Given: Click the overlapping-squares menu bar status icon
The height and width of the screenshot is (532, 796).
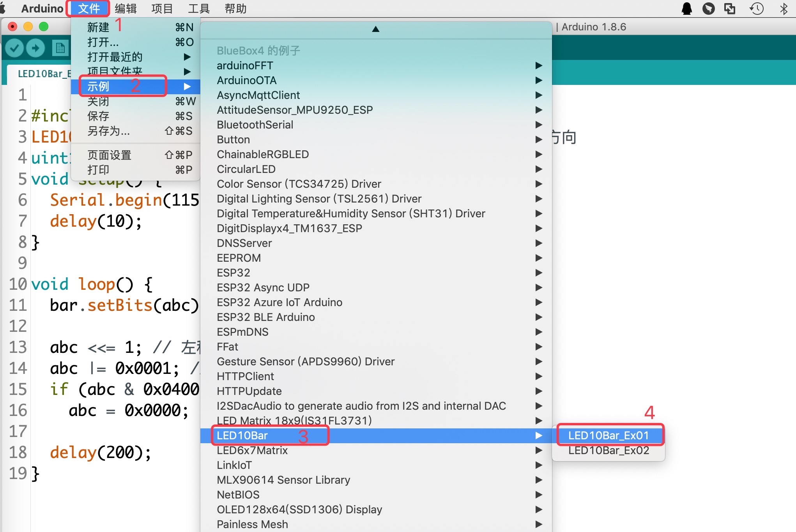Looking at the screenshot, I should point(730,9).
